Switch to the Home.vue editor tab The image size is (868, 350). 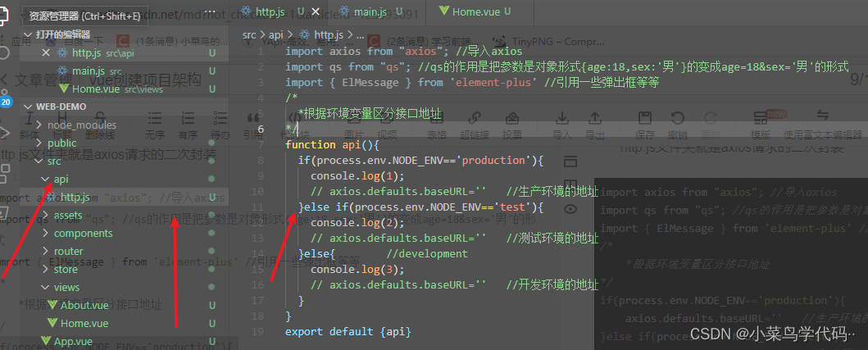(480, 11)
